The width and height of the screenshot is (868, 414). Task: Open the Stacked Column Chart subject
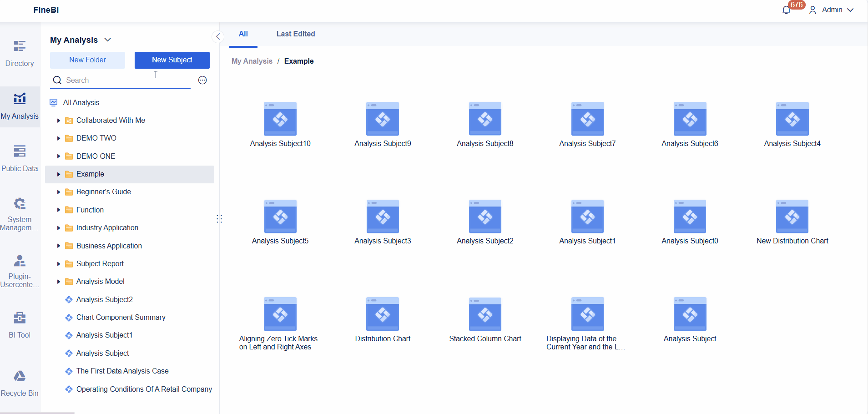pos(484,314)
